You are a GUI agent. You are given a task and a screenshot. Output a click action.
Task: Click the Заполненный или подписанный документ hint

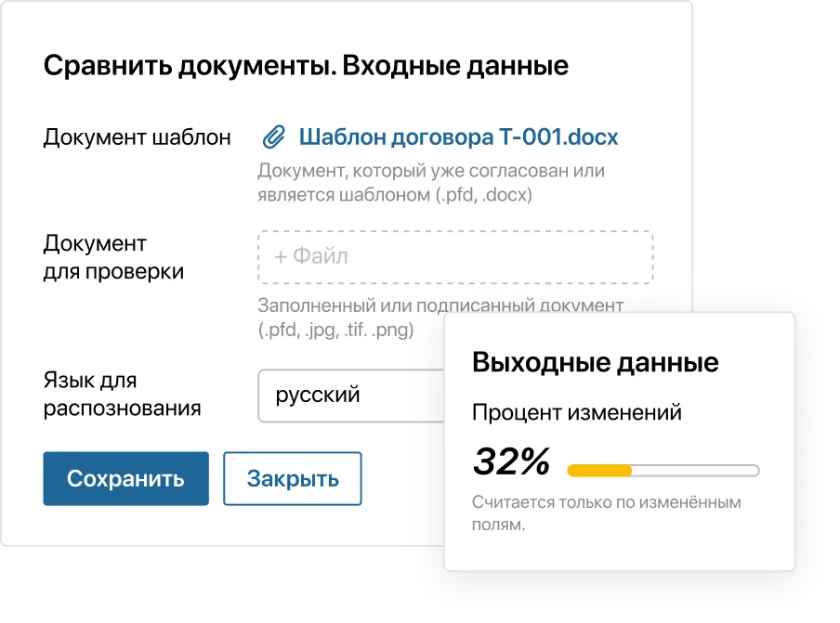[x=440, y=306]
